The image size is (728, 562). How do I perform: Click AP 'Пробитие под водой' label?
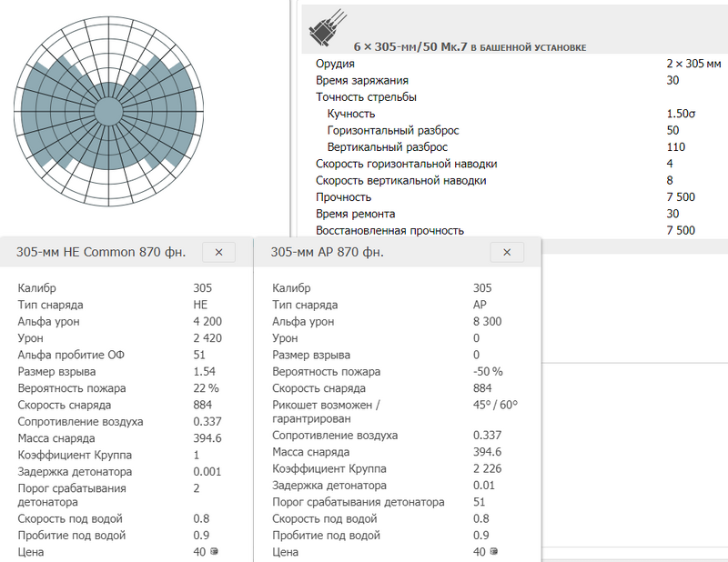point(326,536)
